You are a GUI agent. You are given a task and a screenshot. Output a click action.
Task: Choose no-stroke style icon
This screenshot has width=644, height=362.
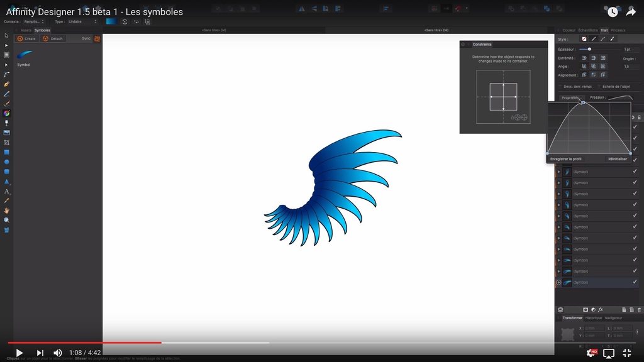[x=584, y=39]
